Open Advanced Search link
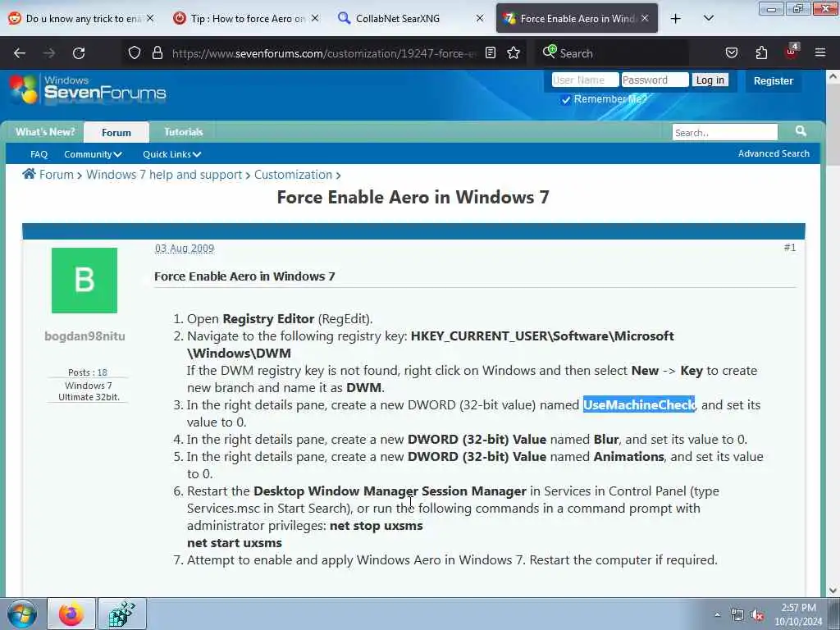 tap(774, 153)
